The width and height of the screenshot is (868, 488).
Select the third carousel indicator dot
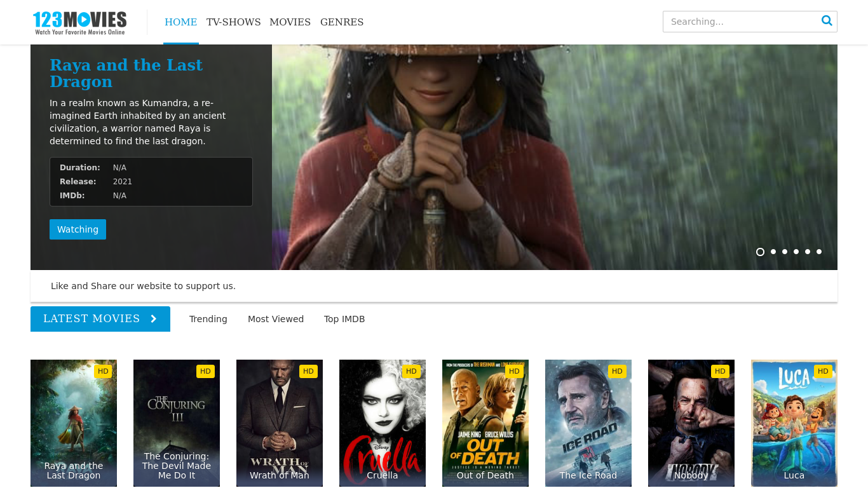(x=784, y=252)
